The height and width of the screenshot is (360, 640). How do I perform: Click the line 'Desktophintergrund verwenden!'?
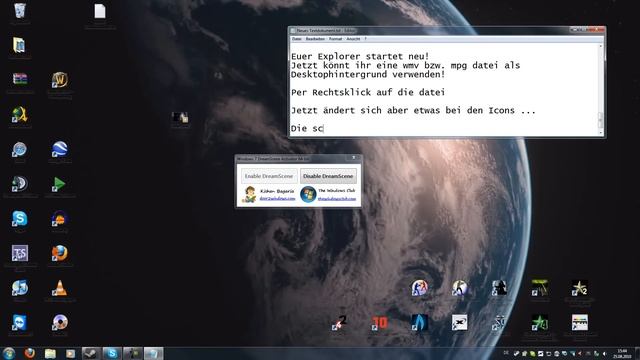368,74
